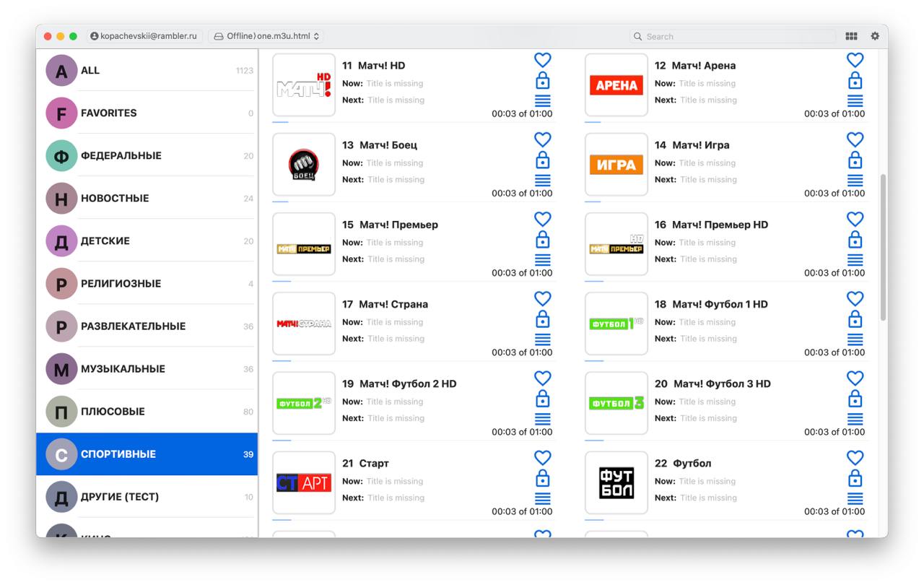Favorite 16 Матч! Премьер HD channel
The width and height of the screenshot is (924, 585).
coord(855,219)
